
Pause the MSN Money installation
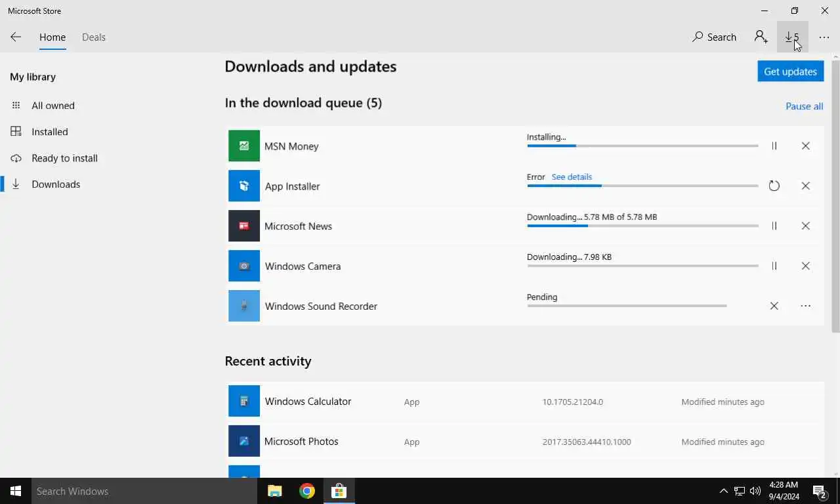point(774,146)
